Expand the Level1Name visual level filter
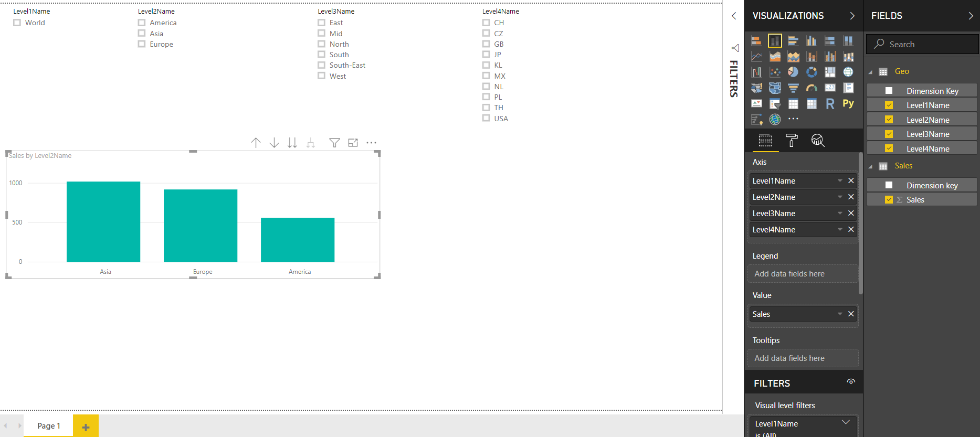The height and width of the screenshot is (437, 980). [846, 422]
